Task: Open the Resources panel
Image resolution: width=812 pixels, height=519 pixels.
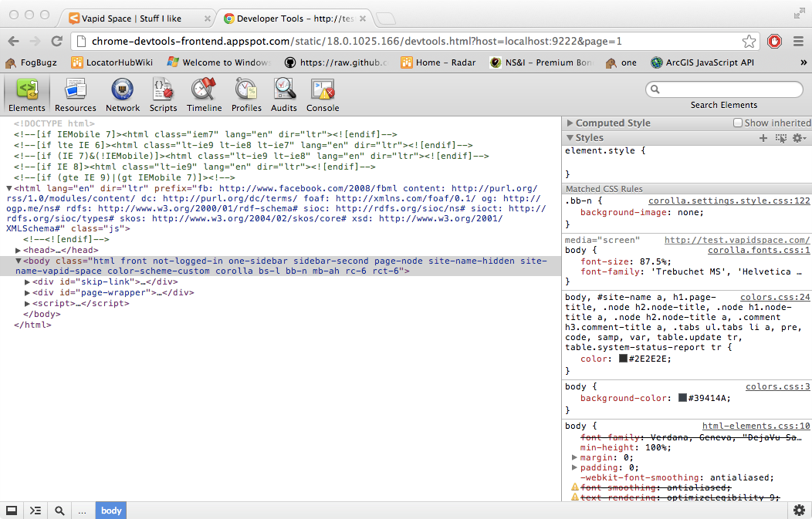Action: [76, 95]
